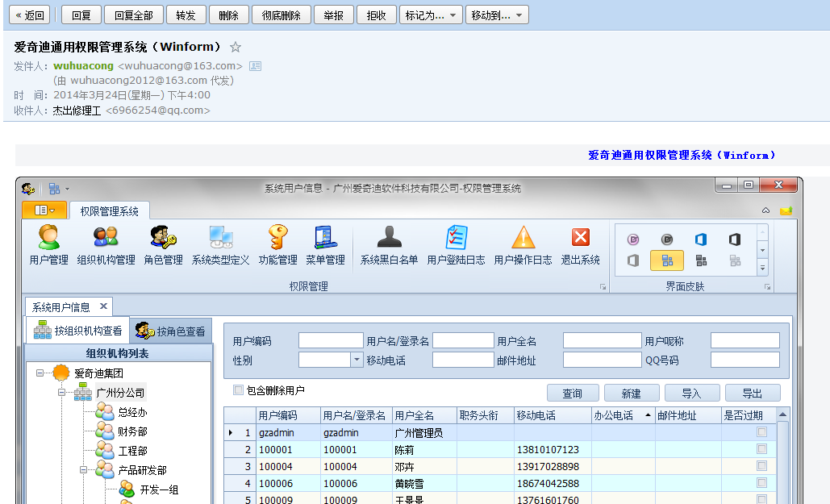Click the QQ号码 input field
The image size is (830, 504).
pos(744,360)
